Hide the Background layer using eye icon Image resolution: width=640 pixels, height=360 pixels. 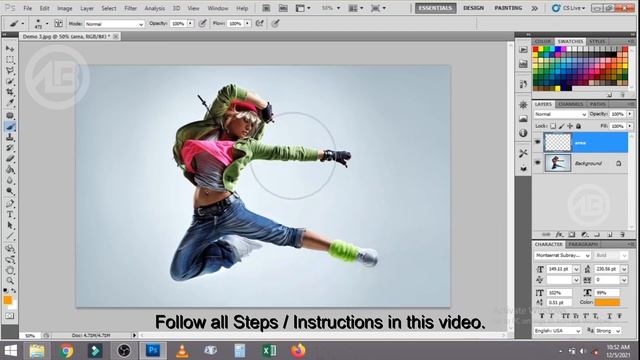pos(538,162)
